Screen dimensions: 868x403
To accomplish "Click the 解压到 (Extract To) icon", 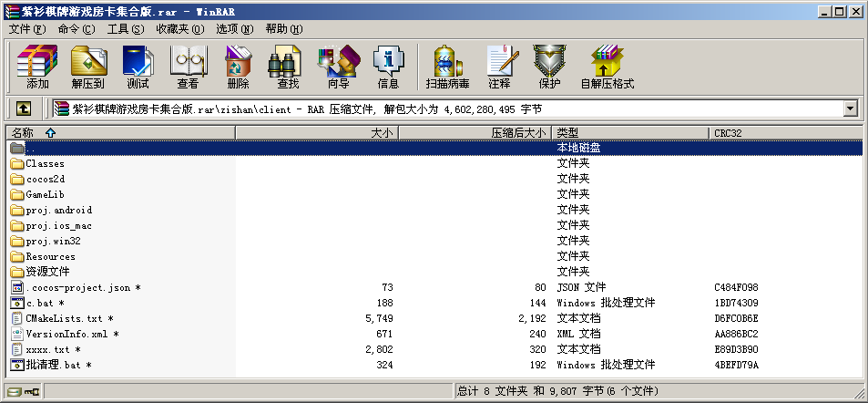I will point(87,67).
